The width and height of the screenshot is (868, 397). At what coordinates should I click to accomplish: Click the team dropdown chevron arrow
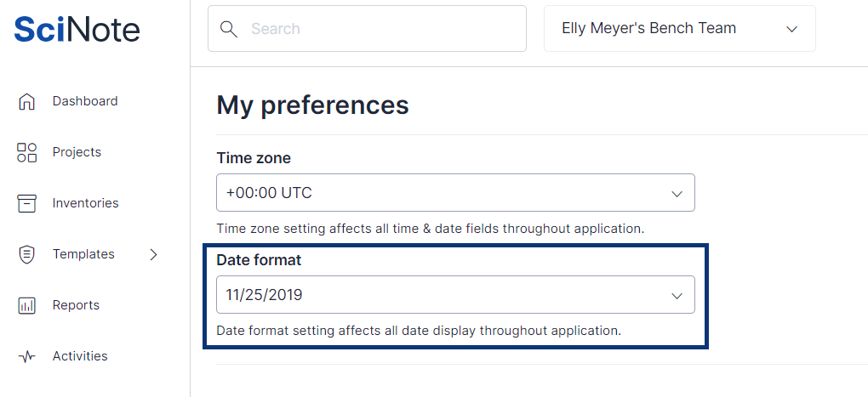[x=791, y=29]
